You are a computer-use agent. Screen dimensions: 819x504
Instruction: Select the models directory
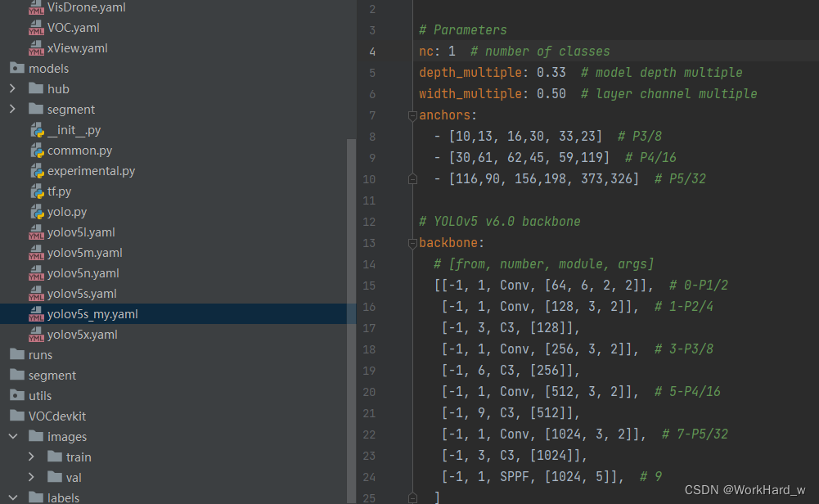48,69
